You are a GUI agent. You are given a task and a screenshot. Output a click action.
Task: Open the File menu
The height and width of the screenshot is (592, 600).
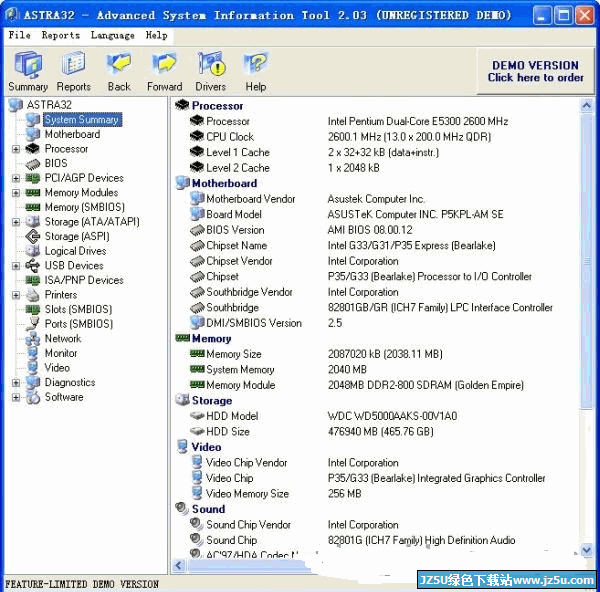tap(20, 35)
